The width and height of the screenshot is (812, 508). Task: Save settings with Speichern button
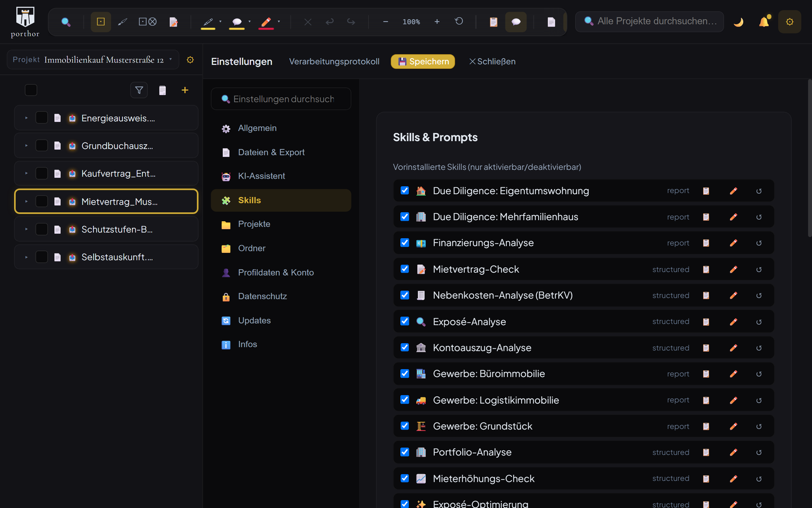click(x=423, y=62)
